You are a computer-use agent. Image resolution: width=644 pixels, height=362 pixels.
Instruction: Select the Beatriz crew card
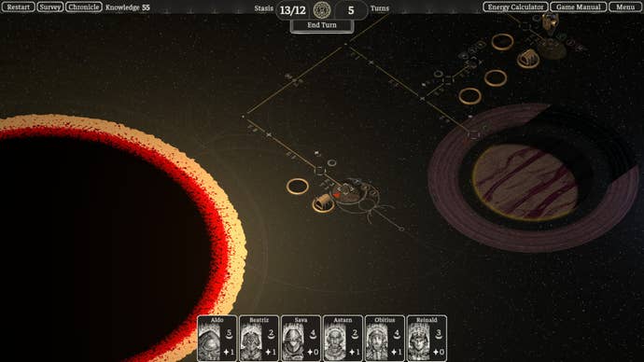259,338
